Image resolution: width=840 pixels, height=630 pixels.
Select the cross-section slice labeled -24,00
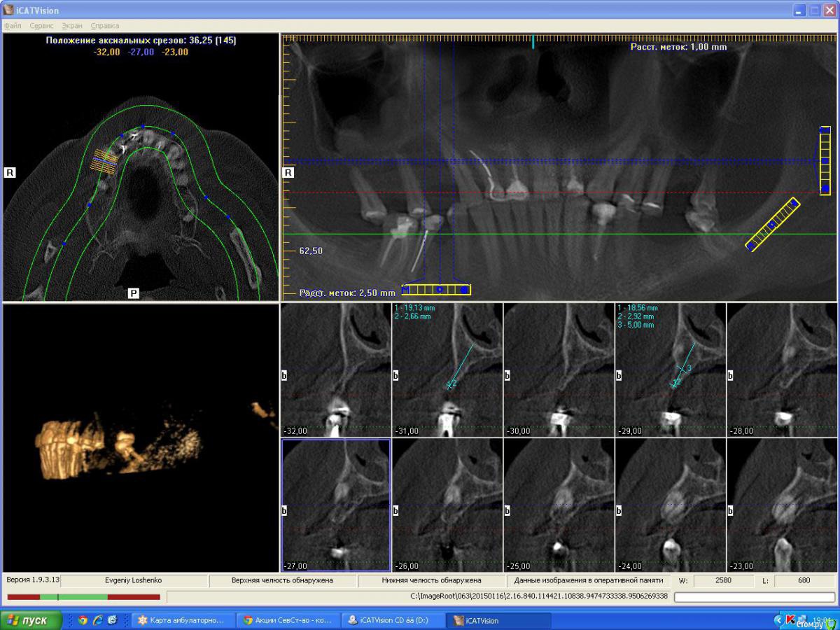pos(671,505)
